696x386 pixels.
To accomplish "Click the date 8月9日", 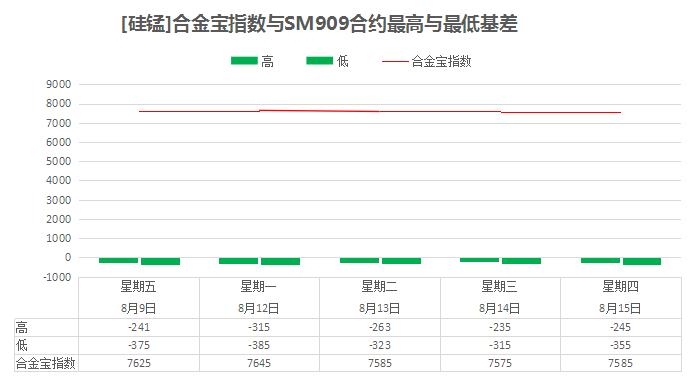I will pos(138,308).
